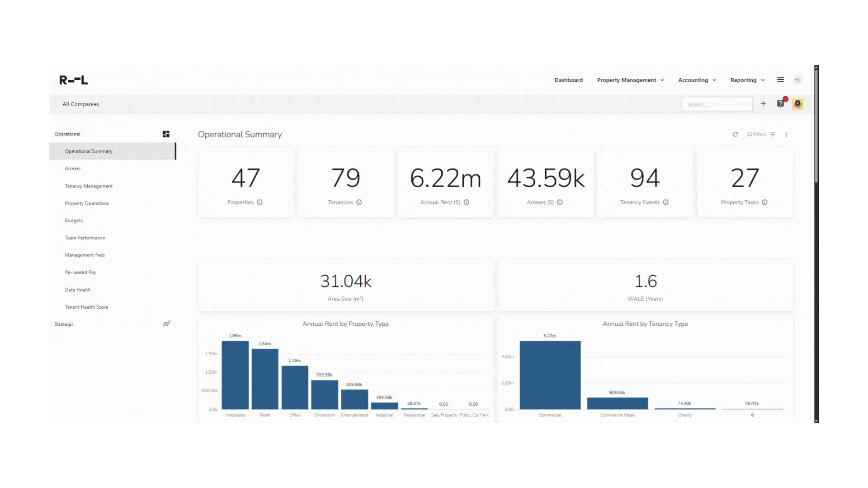Click the grid icon next to Operational

point(166,134)
